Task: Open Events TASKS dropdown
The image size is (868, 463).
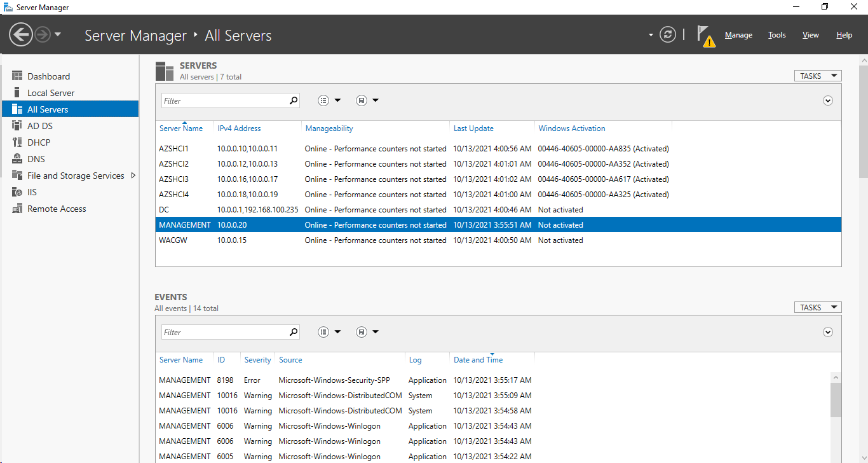Action: pyautogui.click(x=818, y=307)
